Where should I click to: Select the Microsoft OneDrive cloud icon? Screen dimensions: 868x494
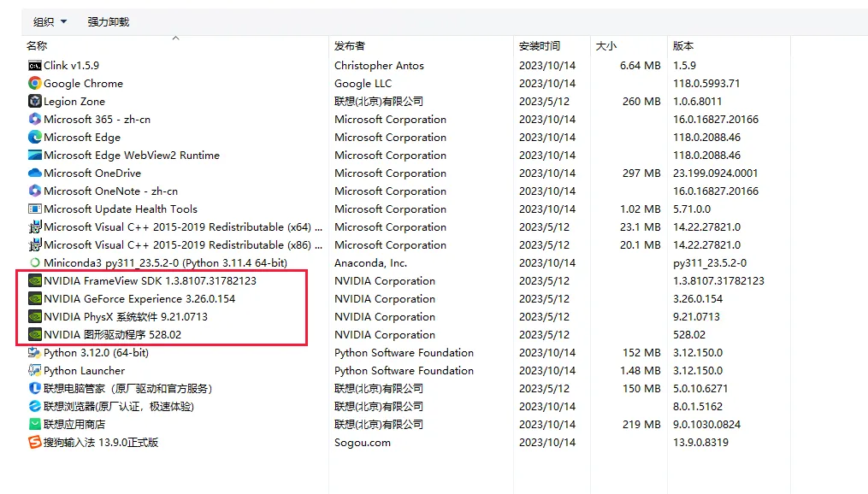(x=35, y=173)
